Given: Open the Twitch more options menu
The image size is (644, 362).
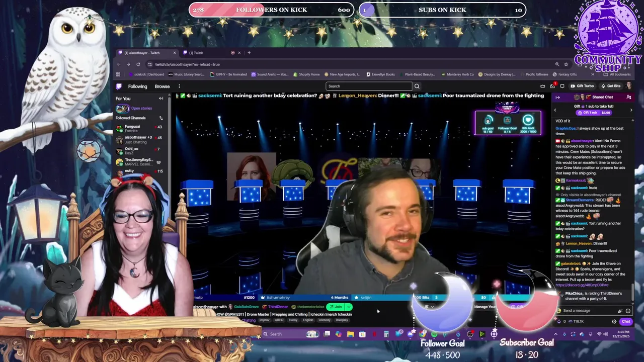Looking at the screenshot, I should [x=179, y=86].
